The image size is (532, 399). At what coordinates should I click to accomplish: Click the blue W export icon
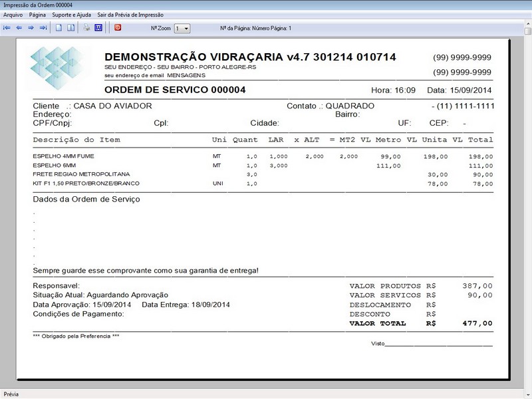coord(98,27)
